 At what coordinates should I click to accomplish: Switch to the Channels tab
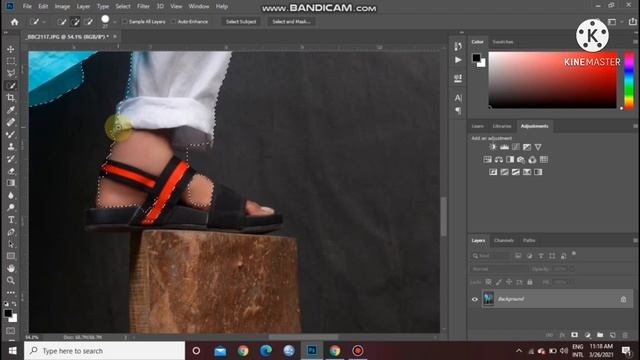pos(504,240)
